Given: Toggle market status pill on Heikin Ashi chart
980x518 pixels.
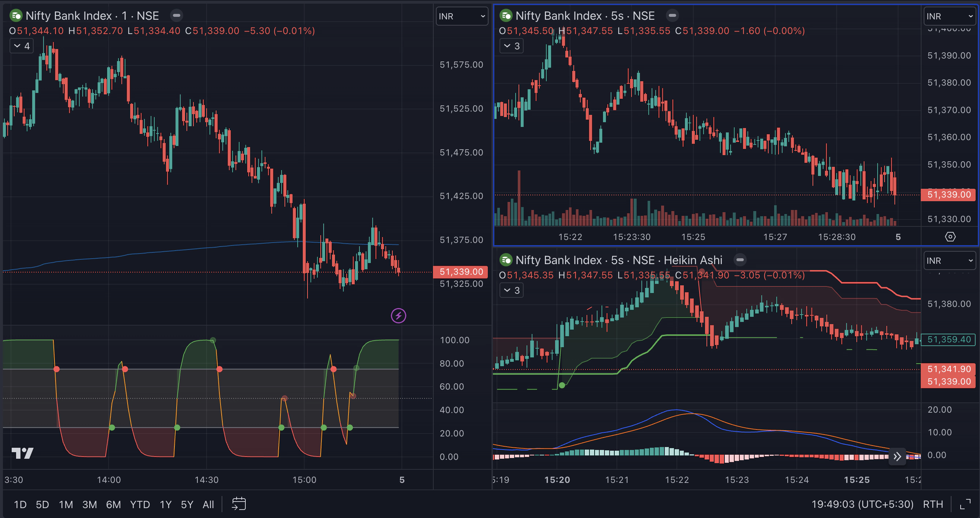Looking at the screenshot, I should [740, 260].
